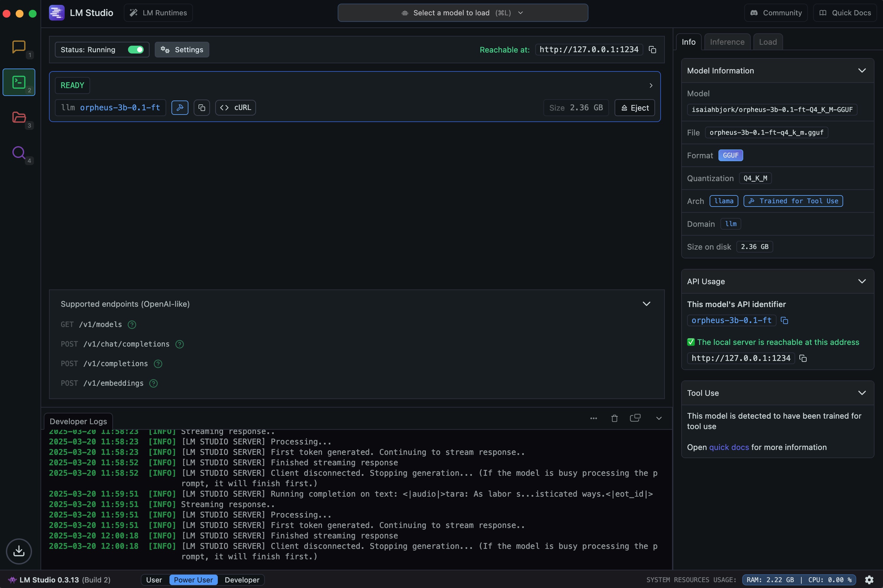Collapse the Model Information section

(861, 70)
